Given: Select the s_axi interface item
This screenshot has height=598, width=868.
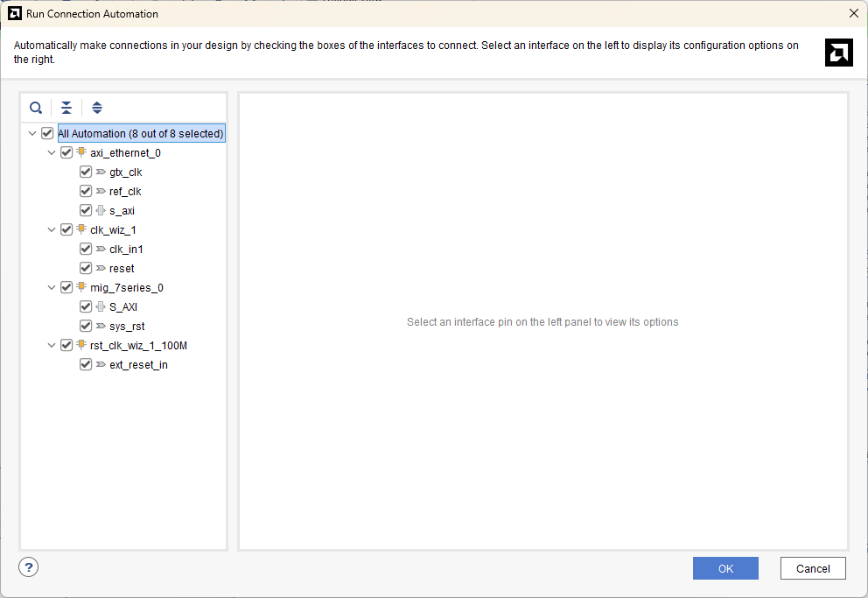Looking at the screenshot, I should click(122, 211).
